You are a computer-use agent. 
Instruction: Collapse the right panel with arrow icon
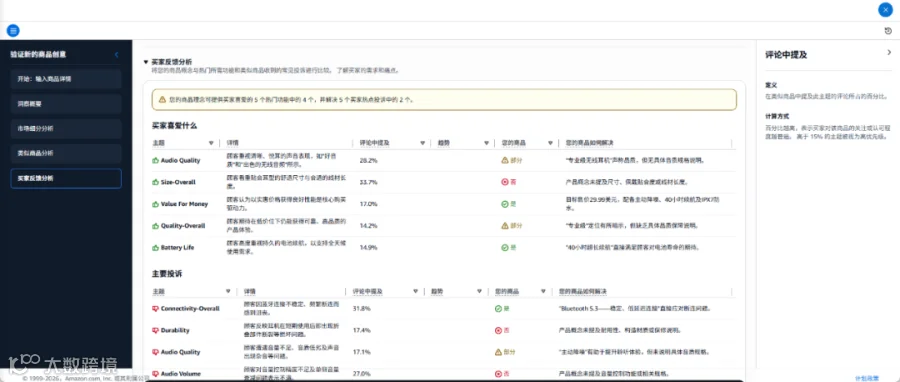click(889, 52)
